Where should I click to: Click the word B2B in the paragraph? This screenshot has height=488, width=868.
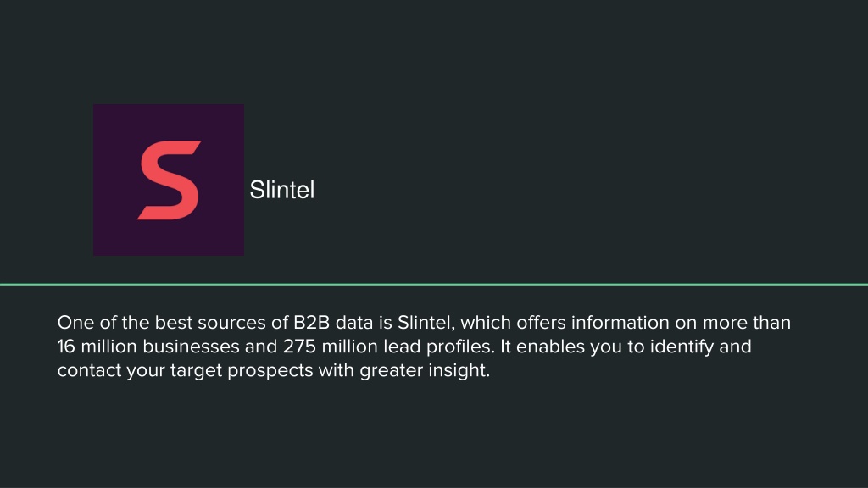[311, 322]
